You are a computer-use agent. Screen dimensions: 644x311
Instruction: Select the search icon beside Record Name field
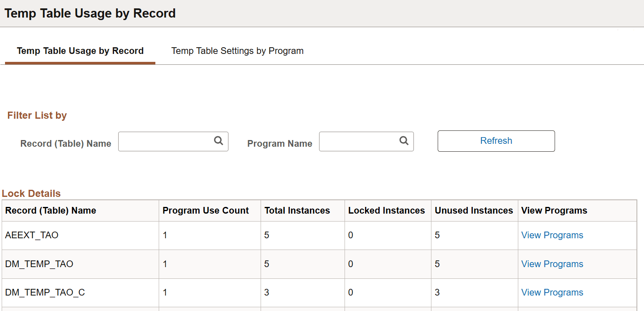218,141
